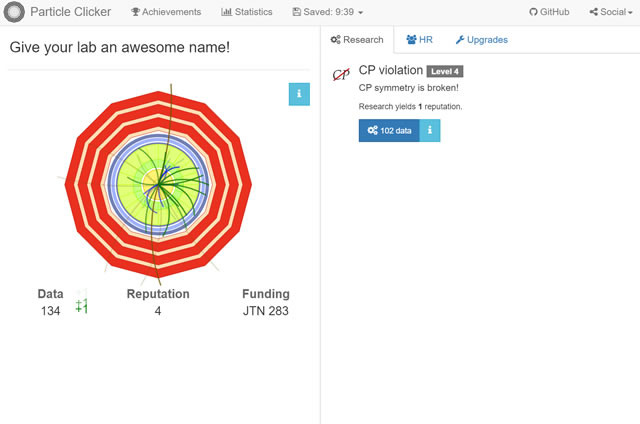Select the Research tab

[x=357, y=40]
